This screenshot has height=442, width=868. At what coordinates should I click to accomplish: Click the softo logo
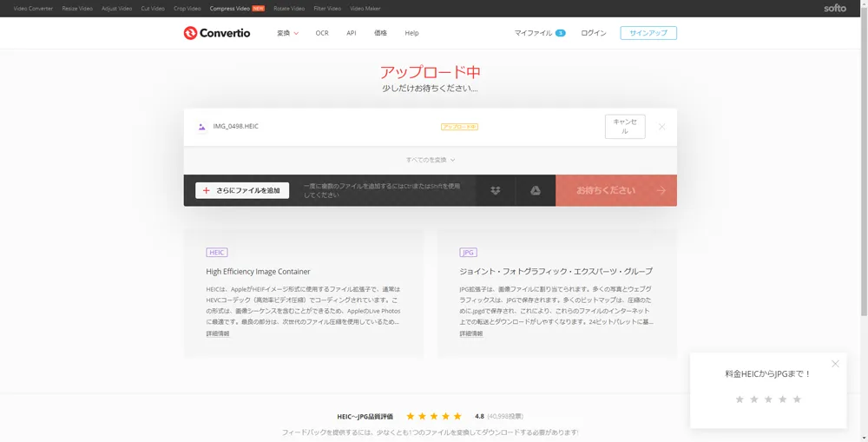(835, 9)
